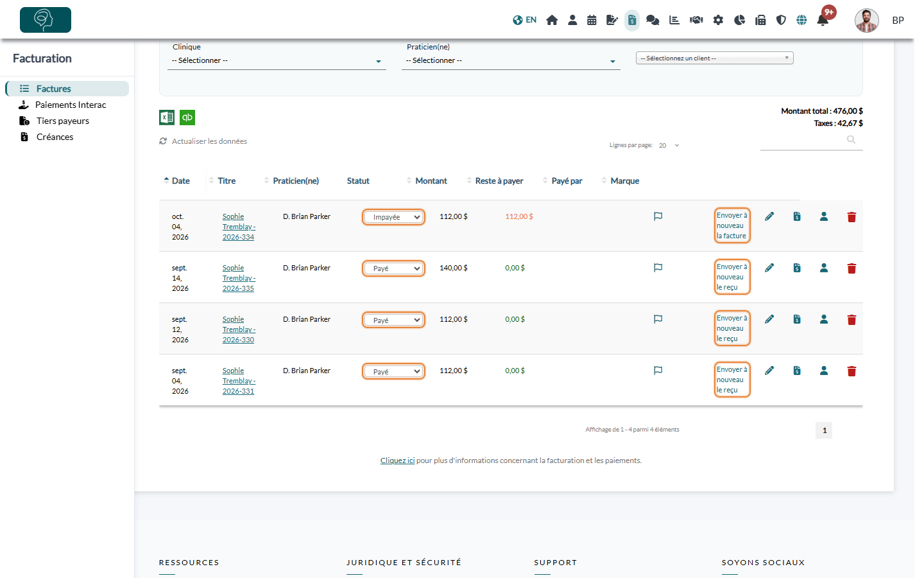This screenshot has height=578, width=924.
Task: Open the notifications bell
Action: pos(823,20)
